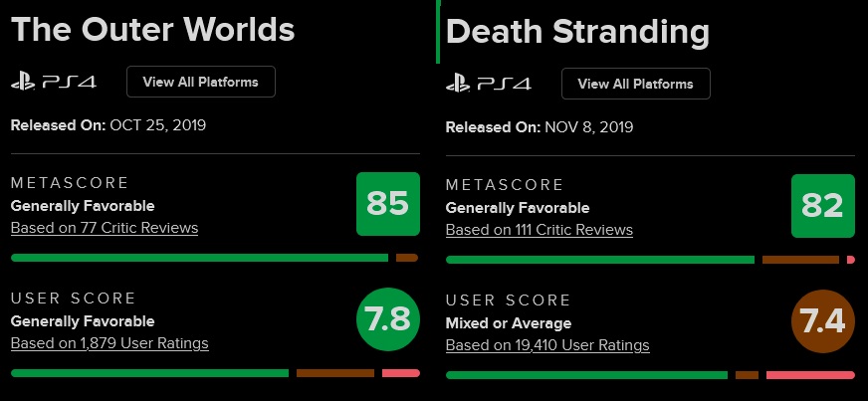This screenshot has width=868, height=401.
Task: Open Based on 1,879 User Ratings link
Action: pos(109,343)
